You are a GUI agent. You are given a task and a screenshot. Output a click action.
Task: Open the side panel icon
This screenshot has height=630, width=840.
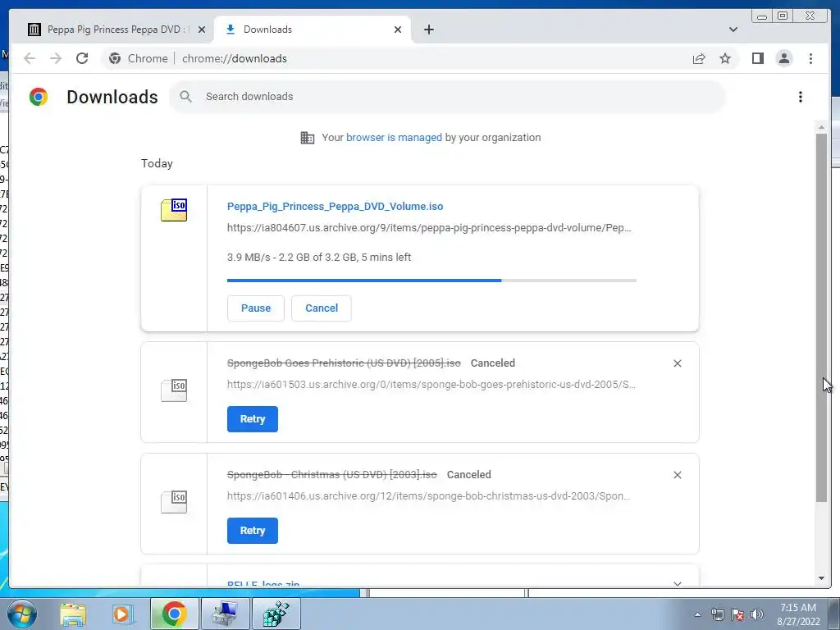coord(757,58)
